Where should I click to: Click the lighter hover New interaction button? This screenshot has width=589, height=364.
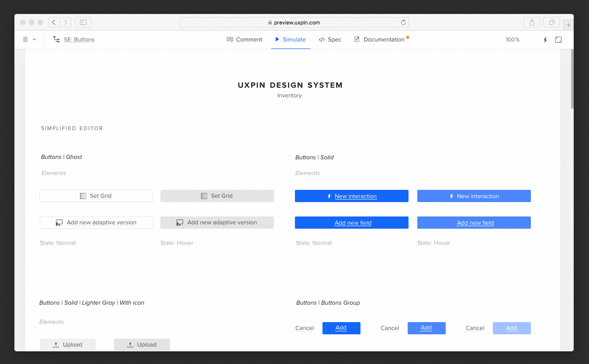coord(474,196)
